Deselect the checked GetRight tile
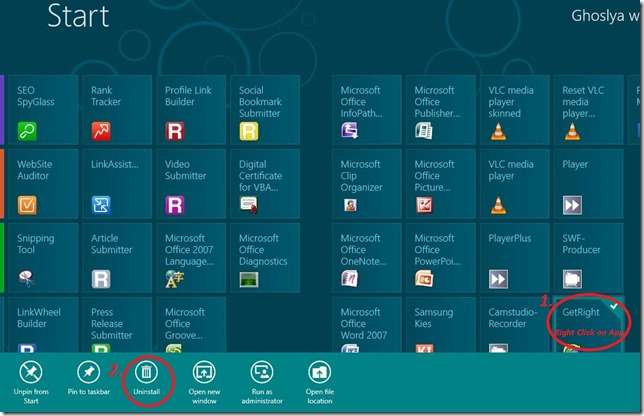 (588, 324)
